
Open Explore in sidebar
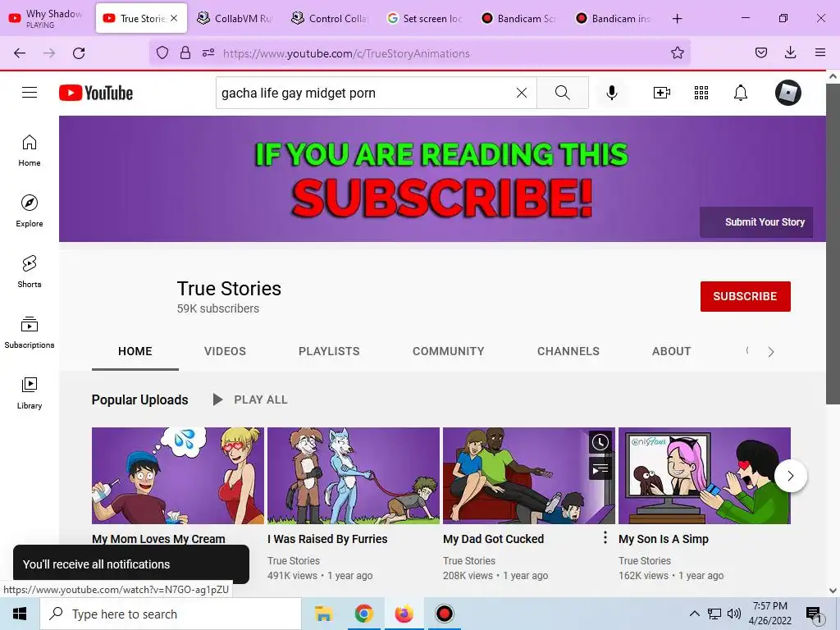[x=30, y=211]
